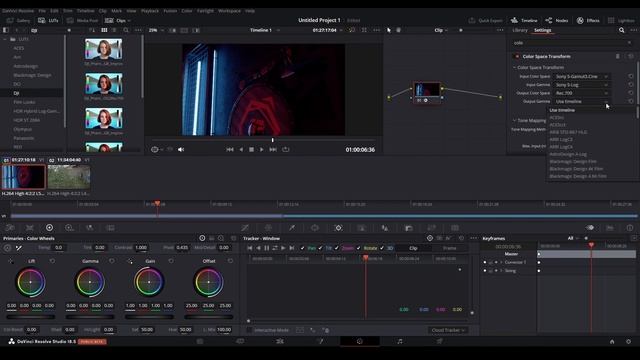Toggle the LUTs browser button
Viewport: 640px width, 360px height.
(48, 20)
